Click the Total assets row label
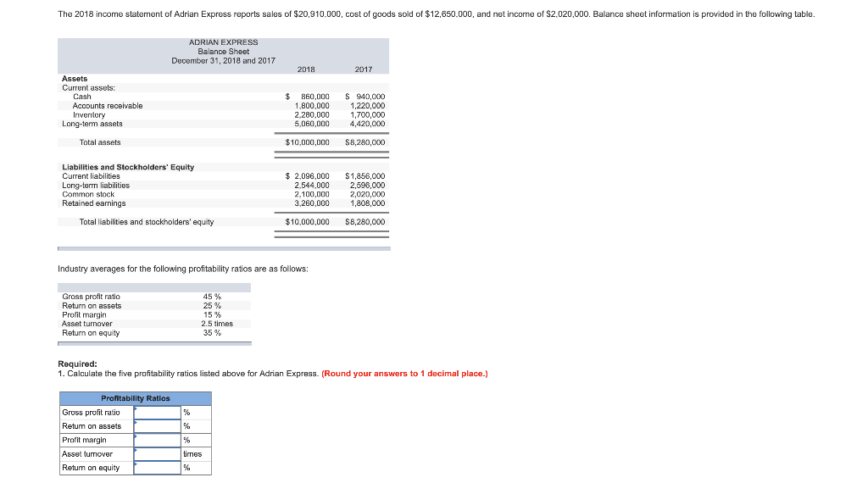The height and width of the screenshot is (483, 868). (x=100, y=142)
